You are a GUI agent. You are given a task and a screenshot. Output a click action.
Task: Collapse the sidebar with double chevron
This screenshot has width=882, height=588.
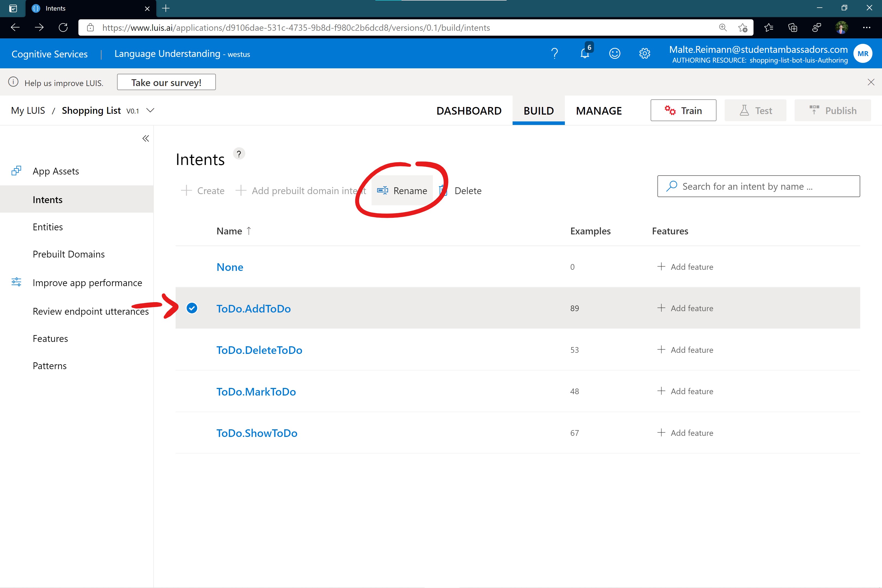click(145, 139)
